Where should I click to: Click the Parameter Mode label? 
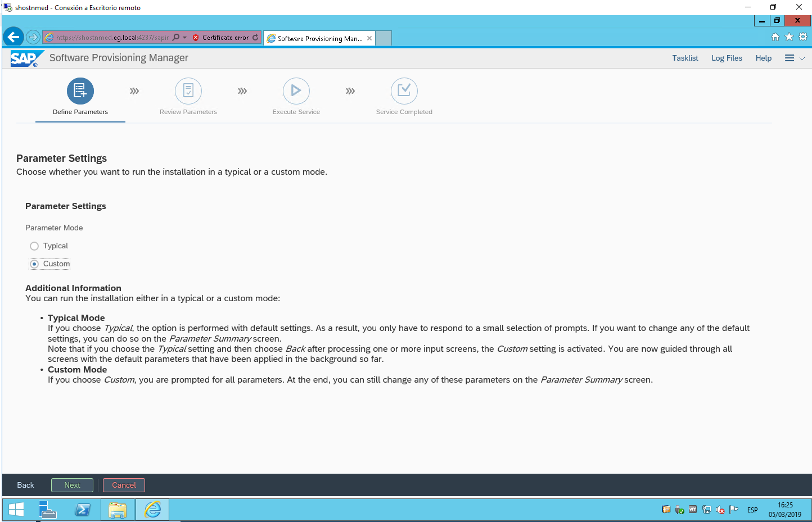click(54, 228)
